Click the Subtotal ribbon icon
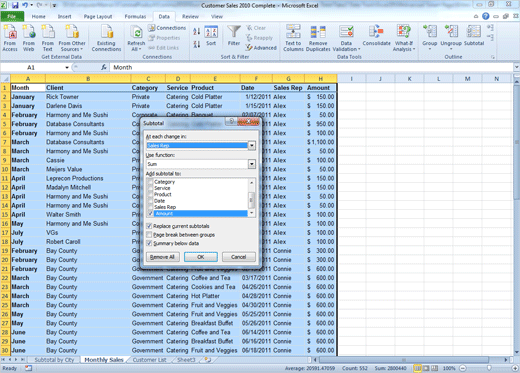Image resolution: width=520 pixels, height=373 pixels. coord(474,36)
